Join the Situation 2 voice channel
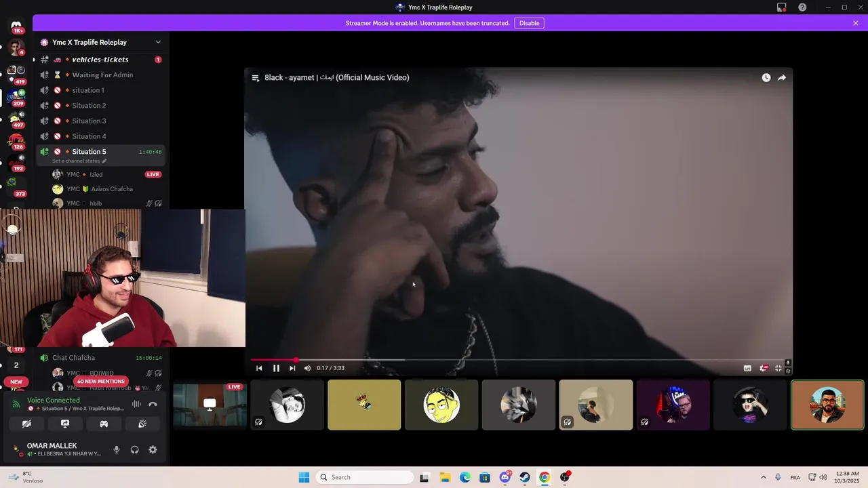 tap(101, 106)
